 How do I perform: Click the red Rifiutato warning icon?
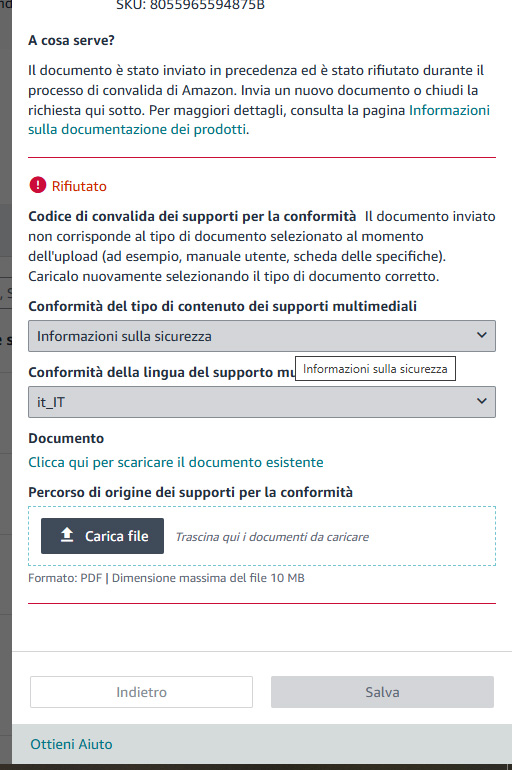[38, 185]
